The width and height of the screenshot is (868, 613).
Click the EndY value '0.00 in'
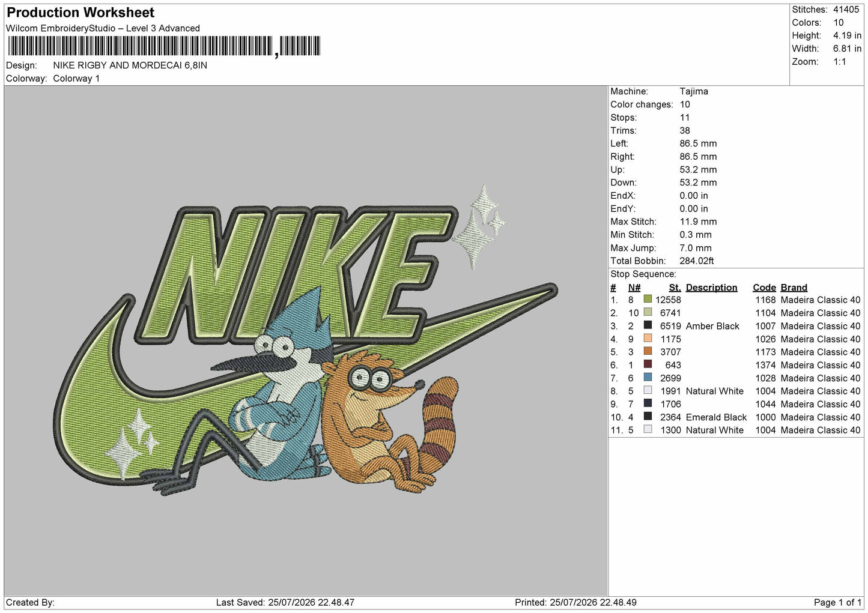[x=694, y=209]
